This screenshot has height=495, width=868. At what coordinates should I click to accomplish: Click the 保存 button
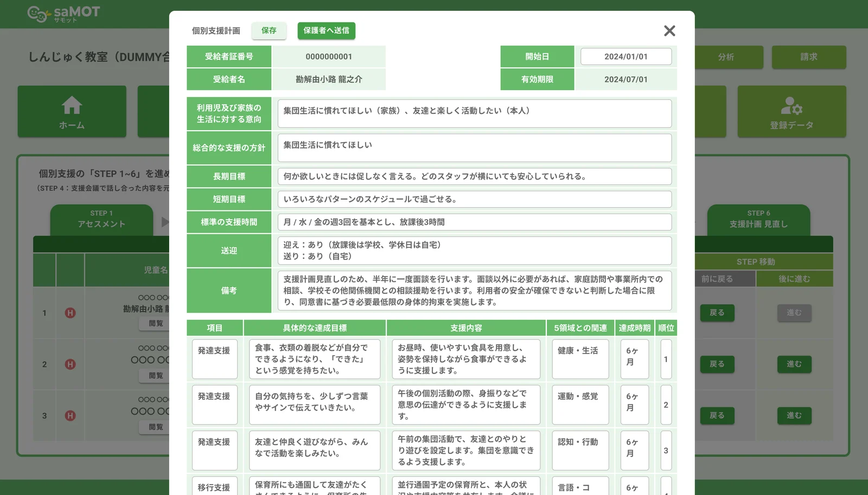pos(269,30)
